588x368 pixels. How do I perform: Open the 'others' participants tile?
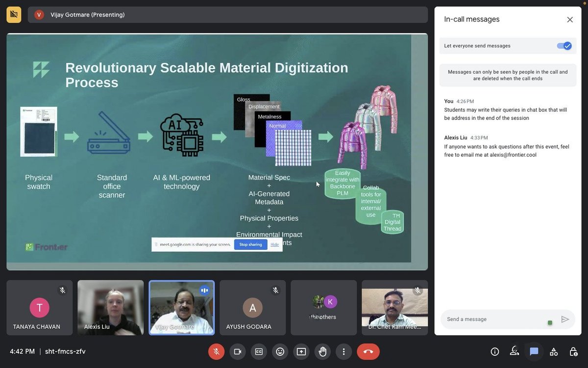[324, 308]
